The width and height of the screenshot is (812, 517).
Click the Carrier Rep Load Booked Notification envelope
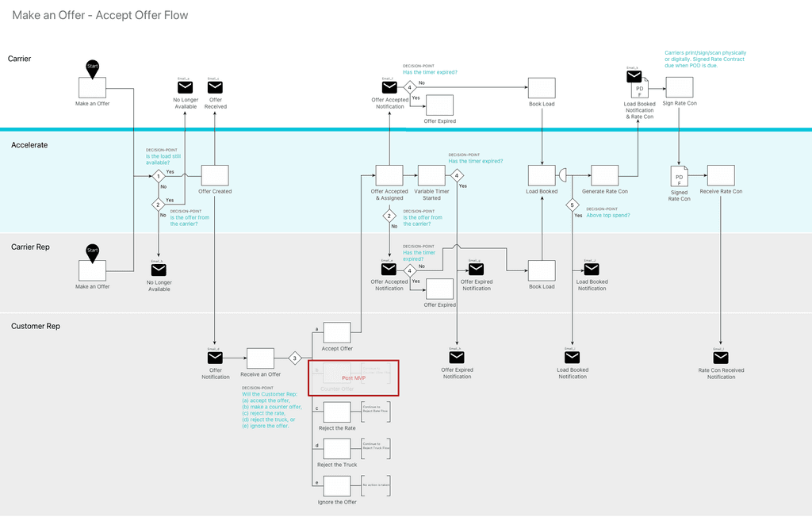pyautogui.click(x=592, y=270)
